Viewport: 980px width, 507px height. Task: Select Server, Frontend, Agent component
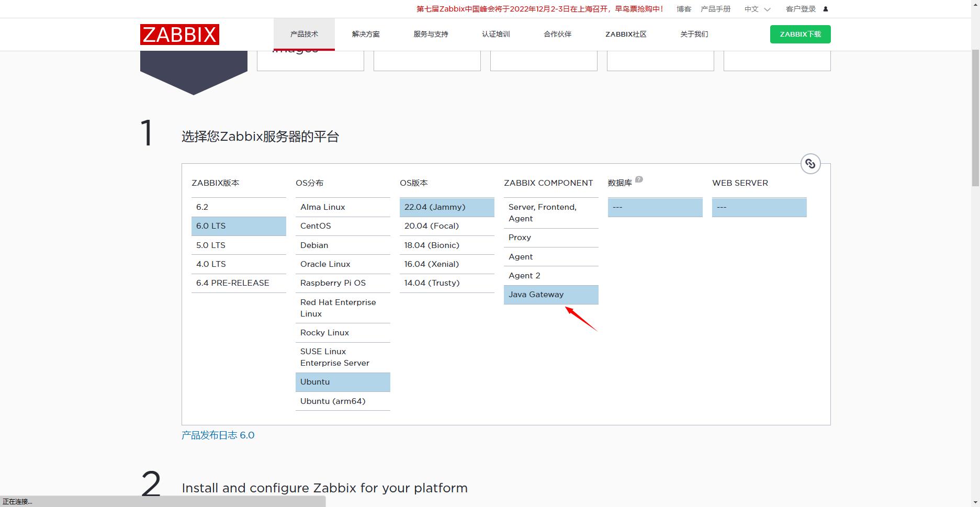pos(551,213)
